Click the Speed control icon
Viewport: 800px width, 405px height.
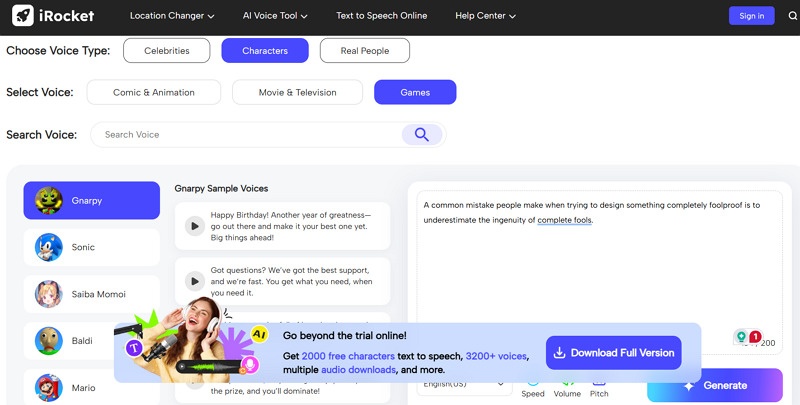533,383
